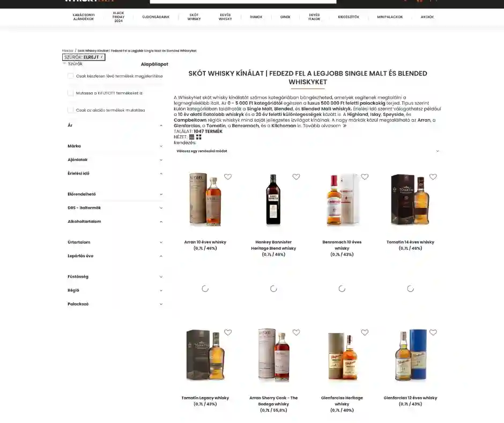Screen dimensions: 504x423
Task: Expand the Régió filter section
Action: point(115,290)
